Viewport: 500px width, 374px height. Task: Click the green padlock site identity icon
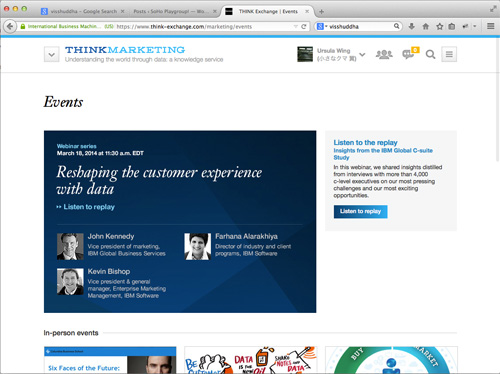[23, 26]
